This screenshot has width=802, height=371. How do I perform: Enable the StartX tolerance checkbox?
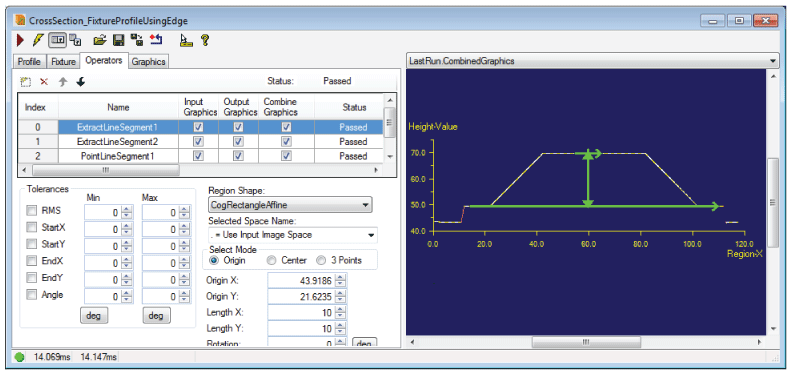tap(32, 227)
